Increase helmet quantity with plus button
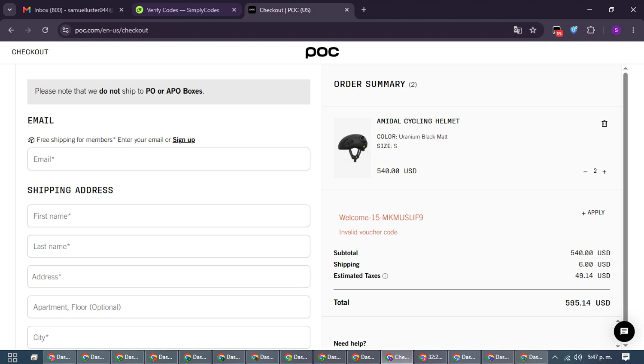Screen dimensions: 644x364 (604, 171)
